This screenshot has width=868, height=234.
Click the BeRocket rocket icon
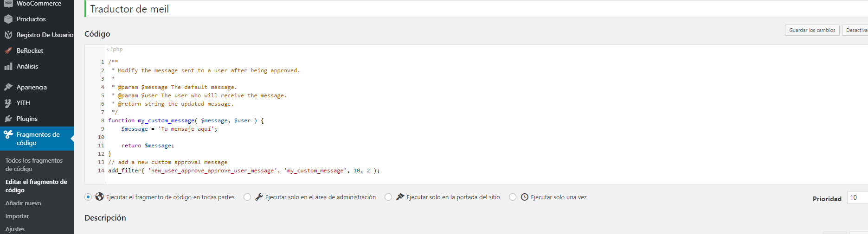[x=8, y=51]
